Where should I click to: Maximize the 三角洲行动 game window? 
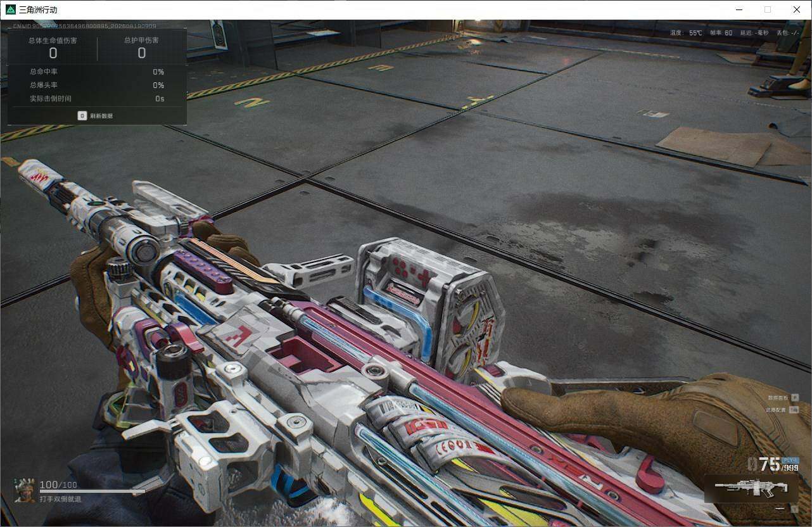768,10
